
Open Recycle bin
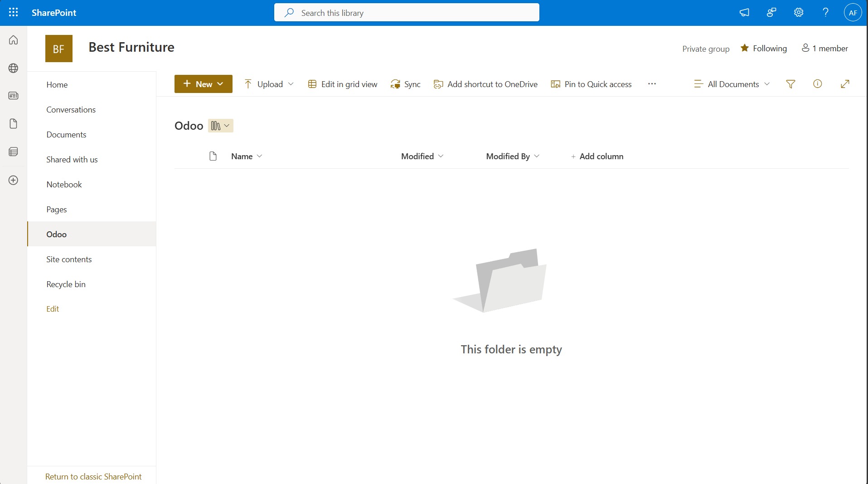(x=66, y=284)
